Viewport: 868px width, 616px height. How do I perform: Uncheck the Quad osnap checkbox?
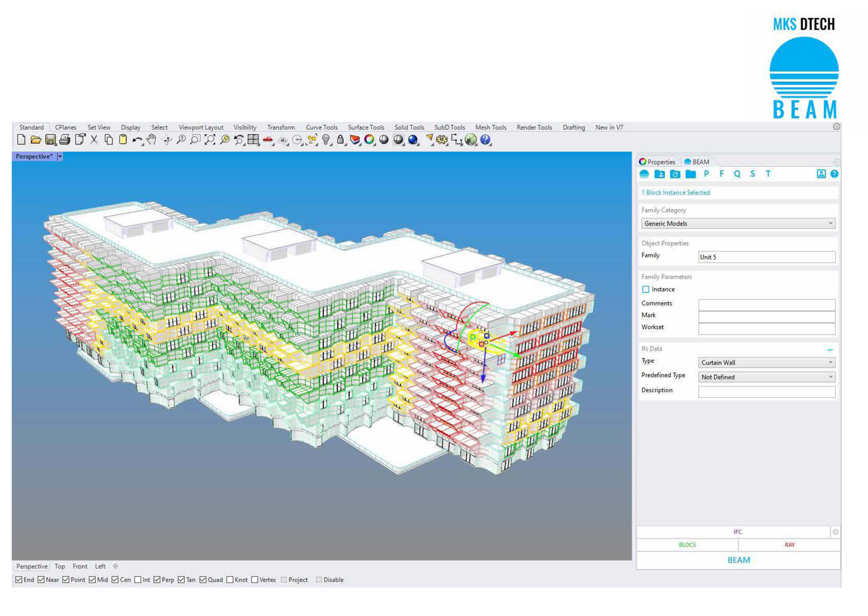203,580
